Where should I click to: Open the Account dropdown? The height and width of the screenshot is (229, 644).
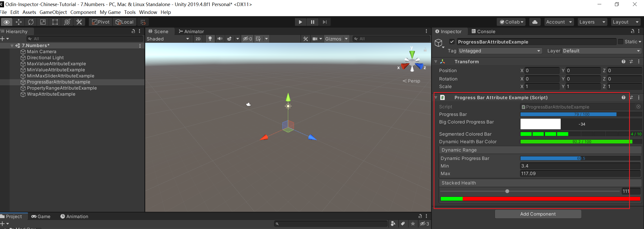(559, 22)
